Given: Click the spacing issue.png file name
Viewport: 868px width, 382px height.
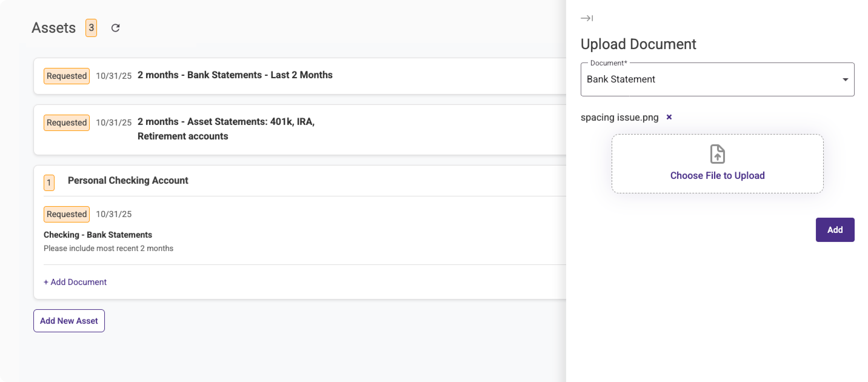Looking at the screenshot, I should (x=619, y=117).
